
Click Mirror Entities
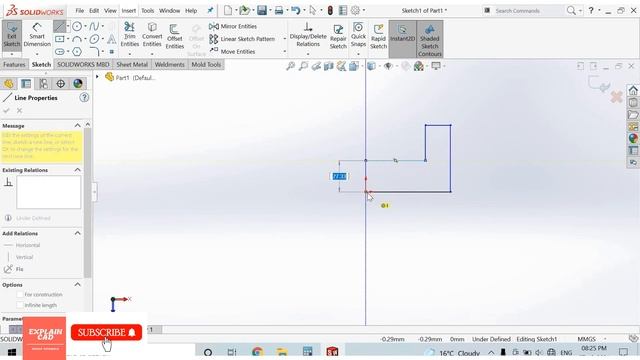233,26
